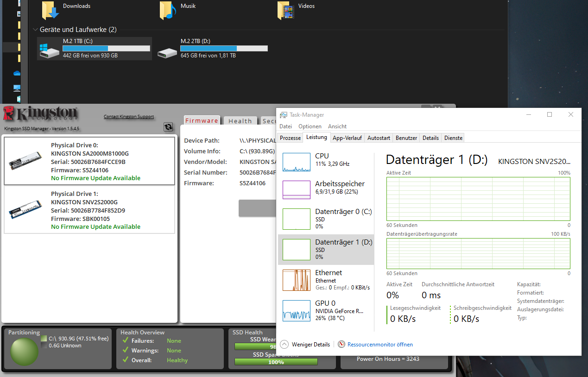The image size is (588, 377).
Task: Click the 'Power On Hours = 3243' text
Action: [388, 358]
